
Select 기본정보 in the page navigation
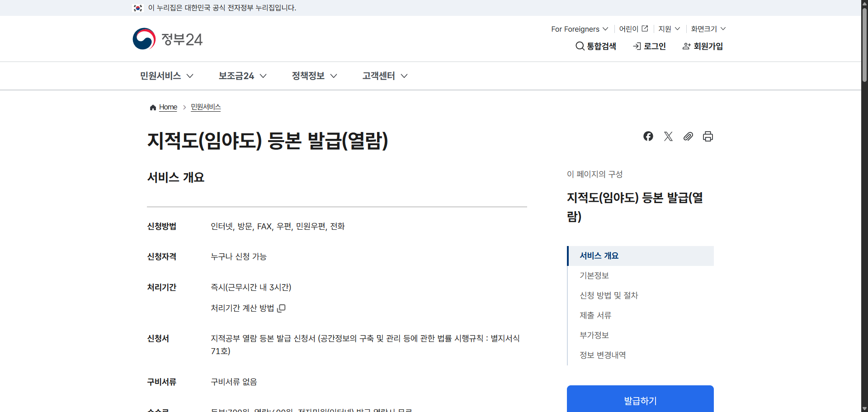(594, 275)
